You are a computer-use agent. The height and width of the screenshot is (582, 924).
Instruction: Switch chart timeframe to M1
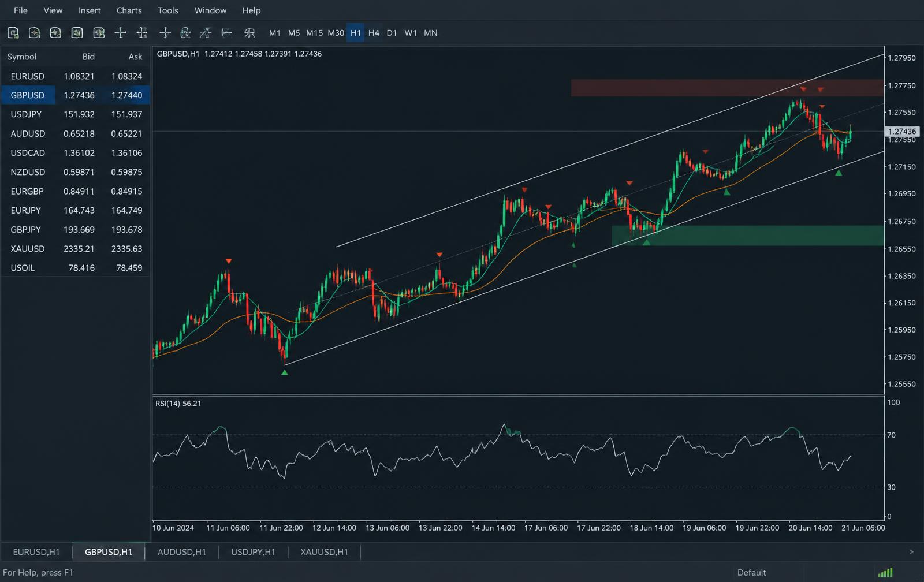pos(275,33)
